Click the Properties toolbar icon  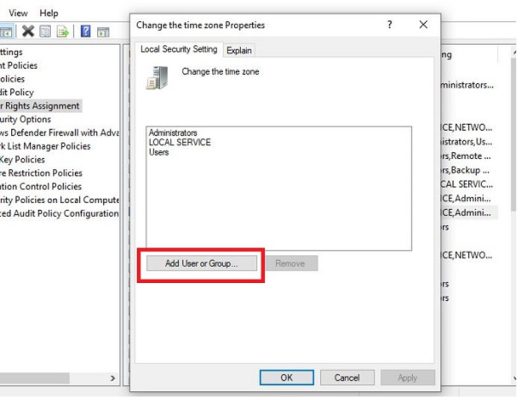click(x=45, y=31)
